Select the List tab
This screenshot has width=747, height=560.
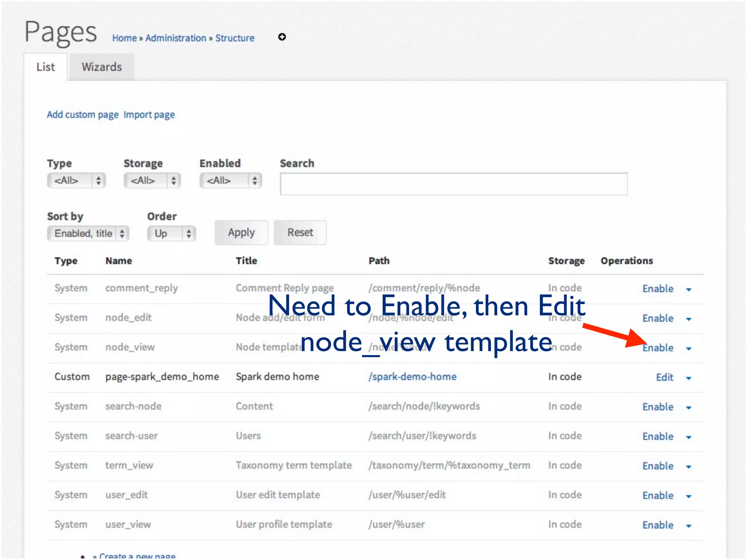tap(46, 67)
